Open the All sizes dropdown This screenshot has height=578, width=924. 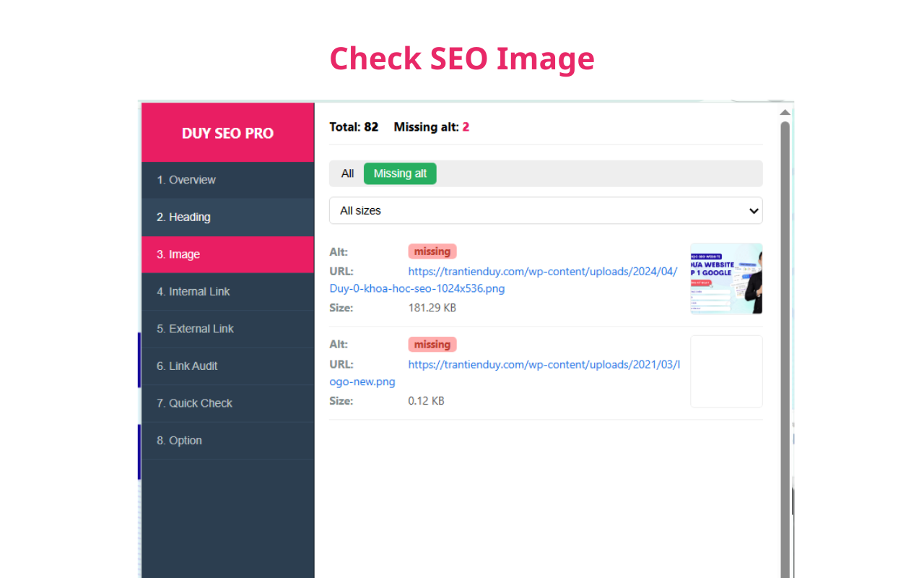click(546, 210)
